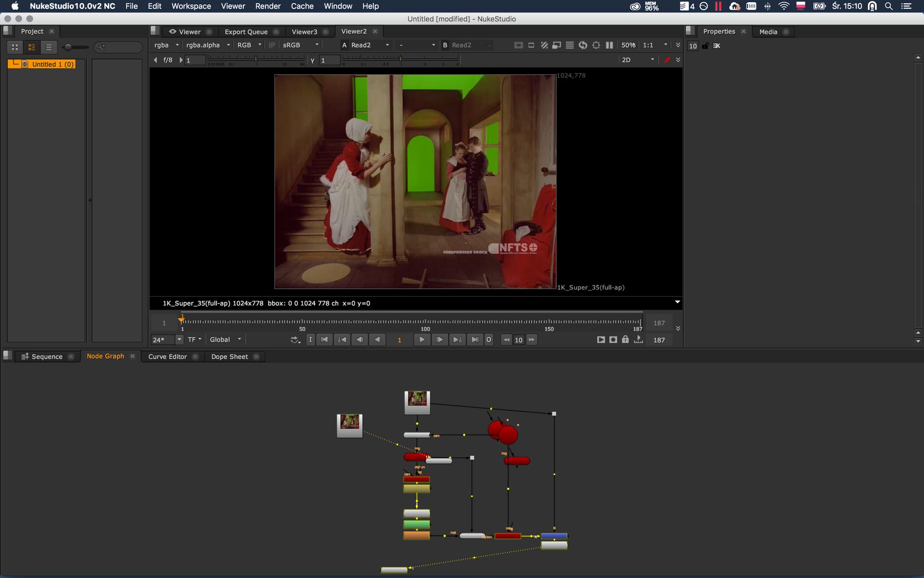This screenshot has width=924, height=578.
Task: Open the loop mode options icon
Action: (295, 340)
